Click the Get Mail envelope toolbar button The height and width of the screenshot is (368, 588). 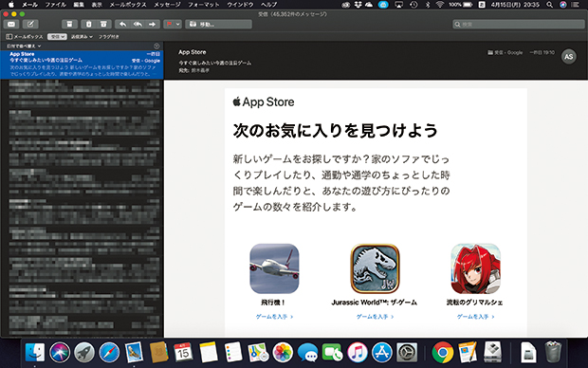click(x=11, y=25)
